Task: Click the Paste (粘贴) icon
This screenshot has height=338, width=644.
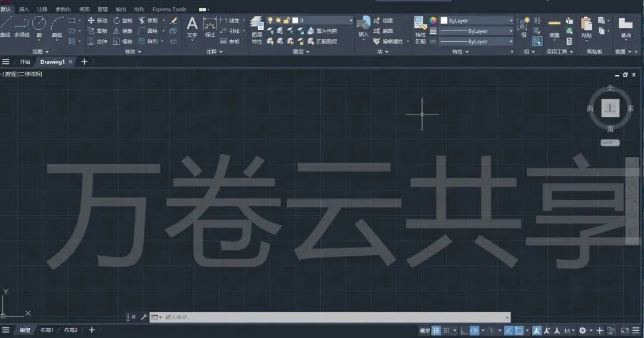Action: pos(587,27)
